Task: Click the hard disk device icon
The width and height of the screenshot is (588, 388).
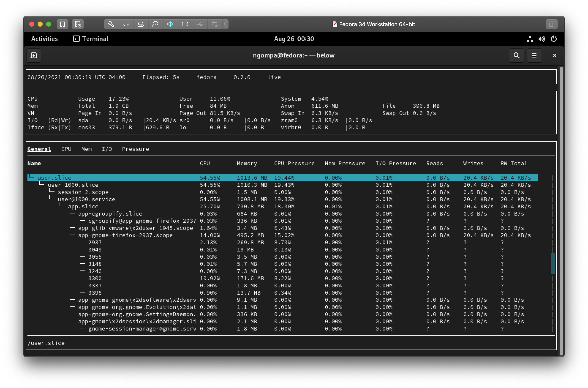Action: point(141,24)
